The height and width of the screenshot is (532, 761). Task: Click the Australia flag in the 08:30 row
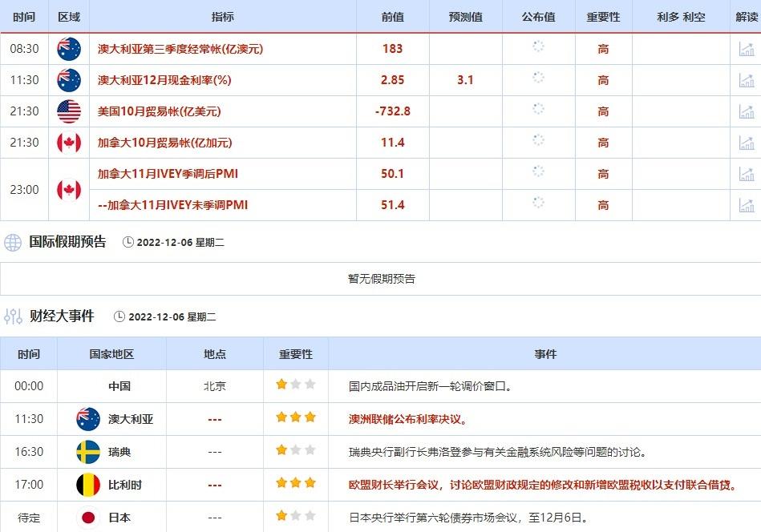tap(69, 49)
